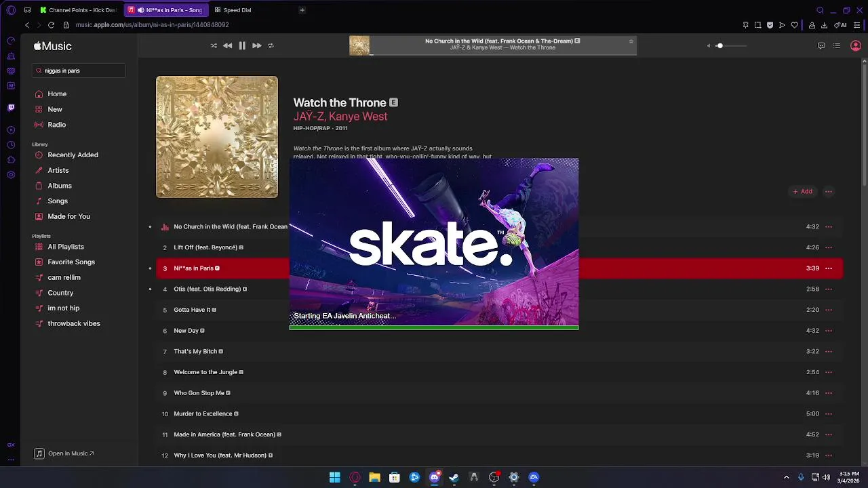Click the heart bookmark icon in address bar

coord(794,25)
